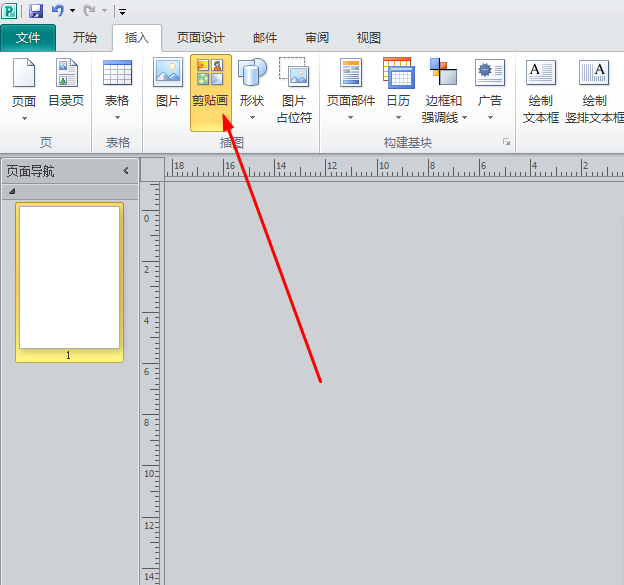624x585 pixels.
Task: Open the 构建基块 building blocks dialog launcher
Action: tap(506, 142)
